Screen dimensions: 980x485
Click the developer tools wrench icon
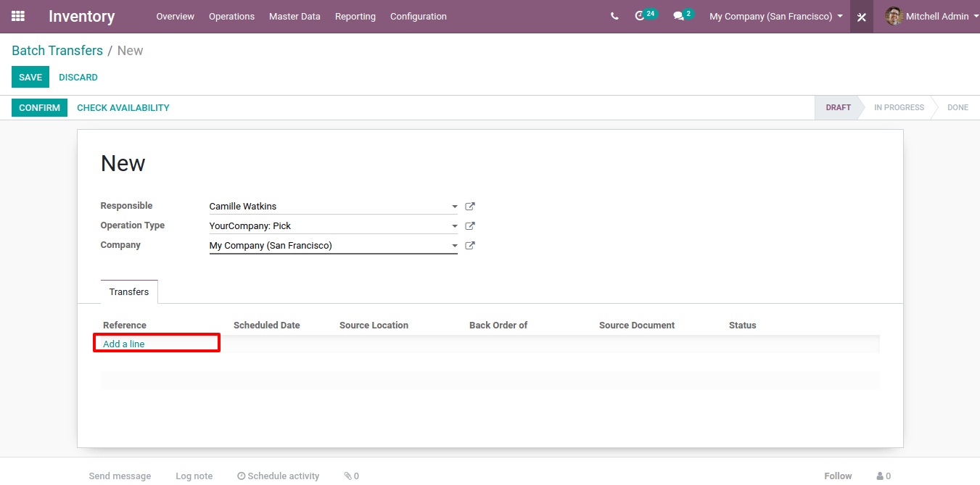click(861, 16)
